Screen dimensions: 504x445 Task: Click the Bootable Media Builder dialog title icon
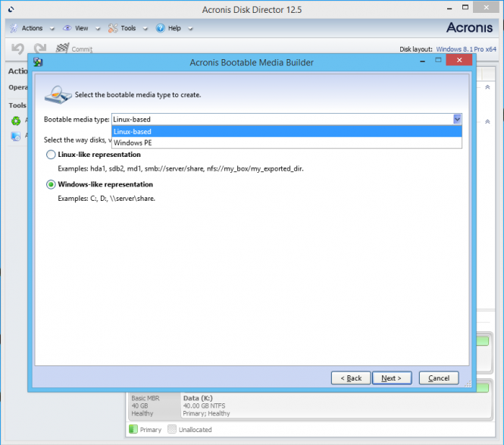tap(38, 62)
